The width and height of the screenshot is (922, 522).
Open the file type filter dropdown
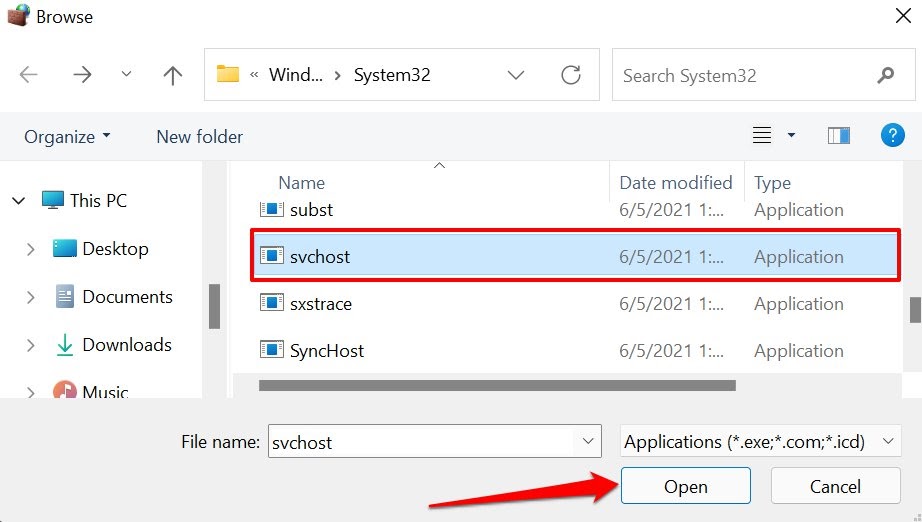760,441
